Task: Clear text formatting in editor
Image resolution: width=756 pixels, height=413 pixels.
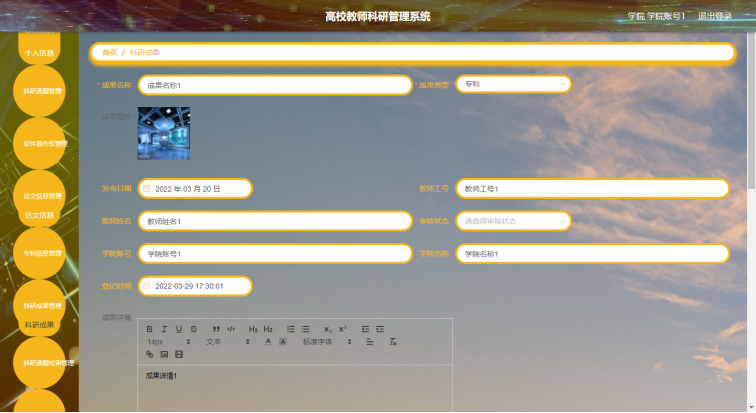Action: pyautogui.click(x=392, y=342)
